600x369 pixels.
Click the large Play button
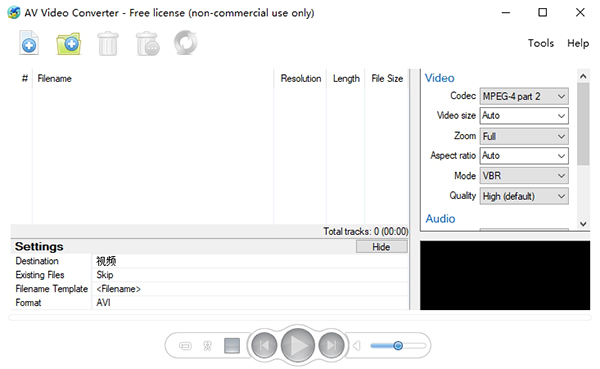pos(298,345)
